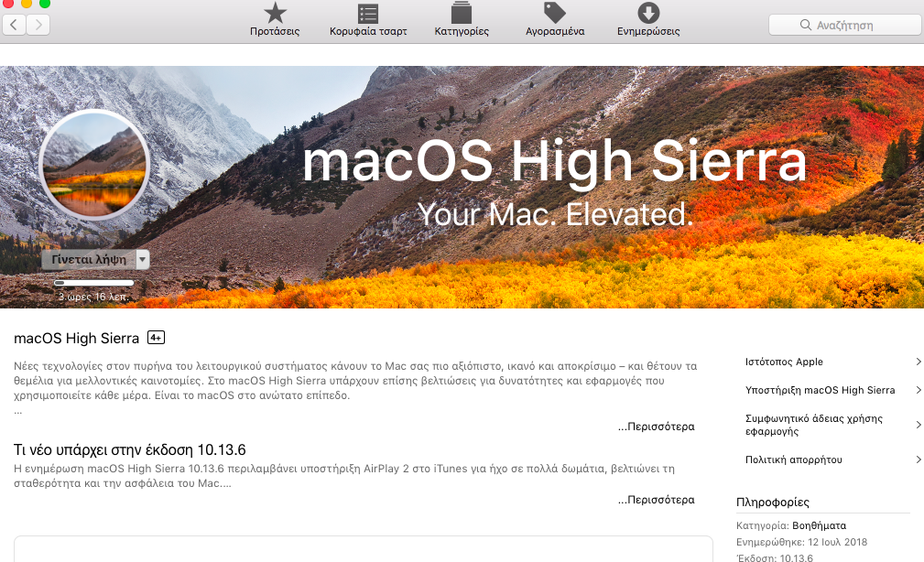
Task: Open the Υποστήριξη macOS High Sierra link
Action: 821,390
